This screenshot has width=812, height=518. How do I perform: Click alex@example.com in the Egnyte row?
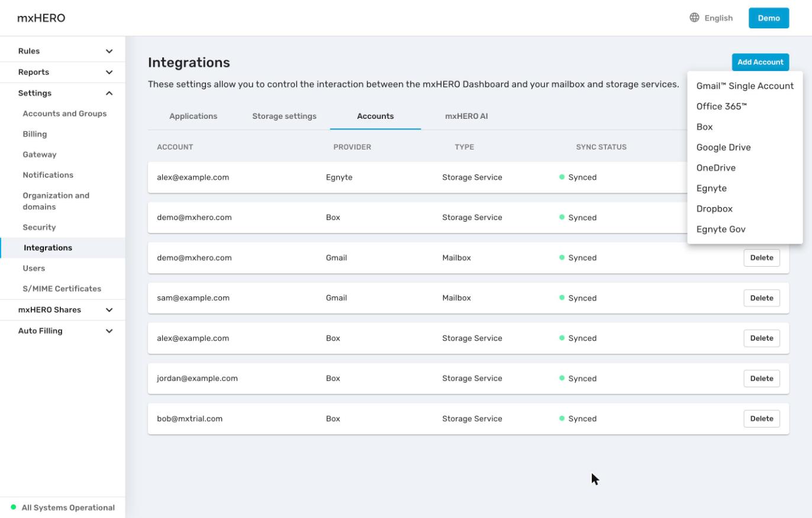(x=193, y=177)
